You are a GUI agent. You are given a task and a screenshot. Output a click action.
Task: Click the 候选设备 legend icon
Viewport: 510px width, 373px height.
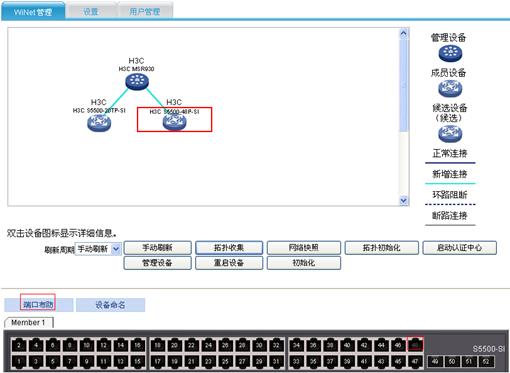450,134
